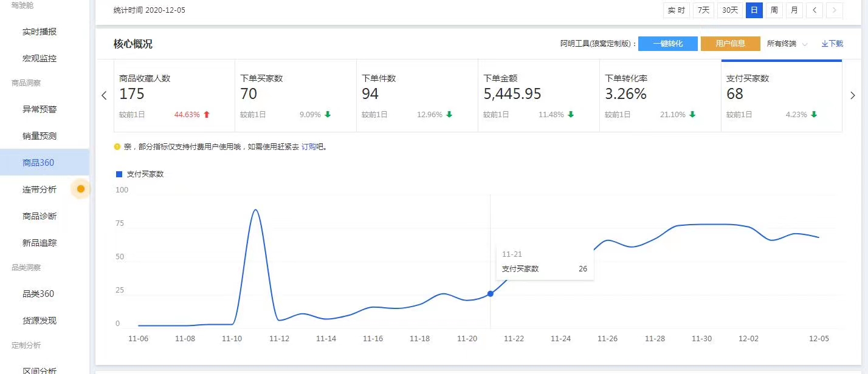This screenshot has height=374, width=868.
Task: Click the left arrow to scroll metric cards
Action: tap(104, 95)
